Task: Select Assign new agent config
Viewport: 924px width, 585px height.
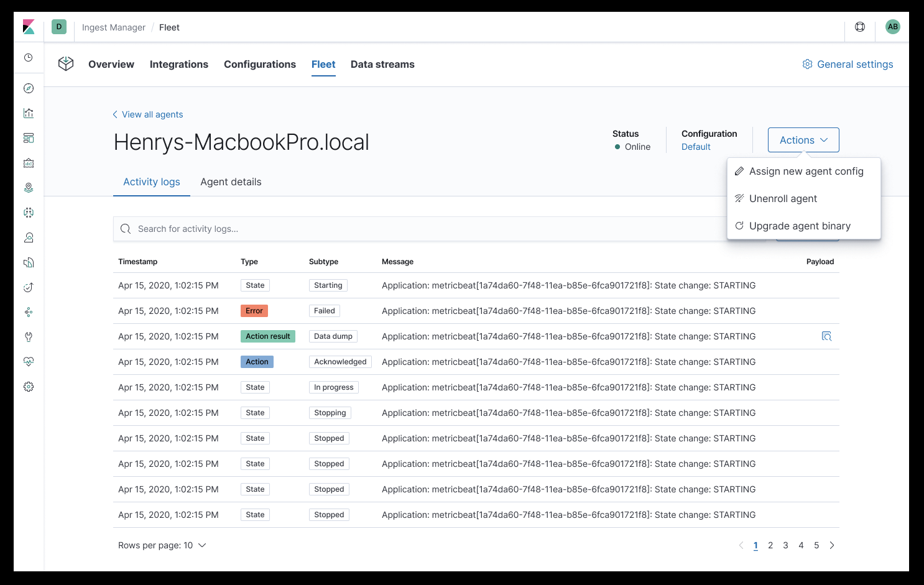Action: (804, 171)
